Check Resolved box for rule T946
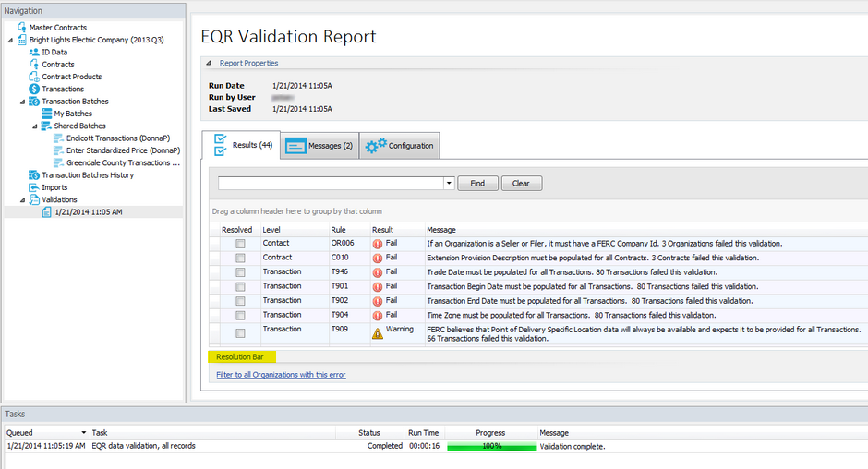 [240, 272]
